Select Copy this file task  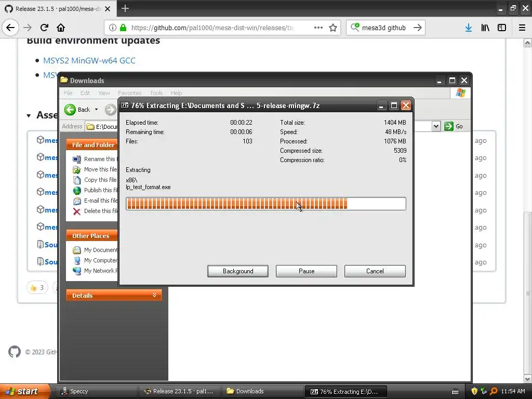(96, 180)
